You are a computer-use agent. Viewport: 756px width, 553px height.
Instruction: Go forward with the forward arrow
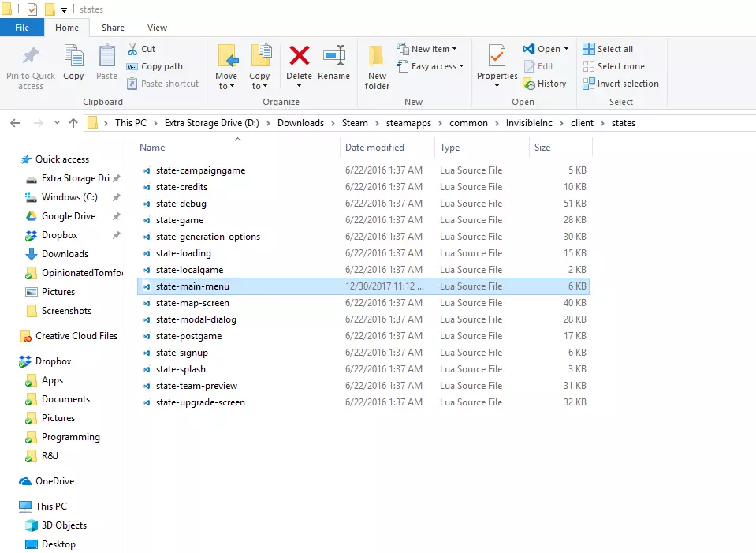coord(38,123)
